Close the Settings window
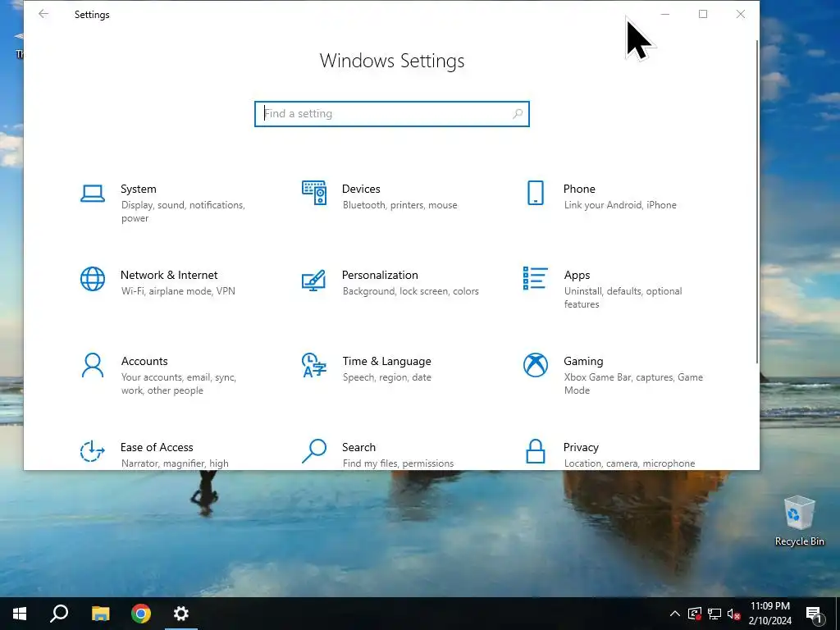The image size is (840, 630). click(x=741, y=15)
